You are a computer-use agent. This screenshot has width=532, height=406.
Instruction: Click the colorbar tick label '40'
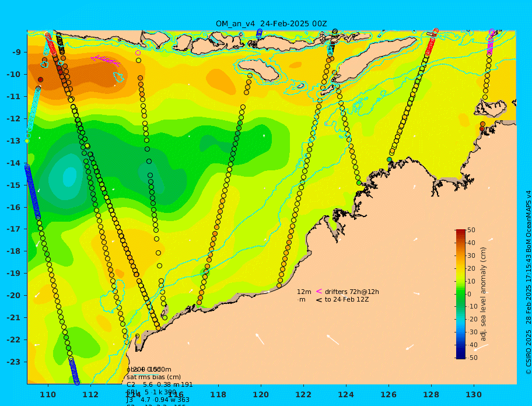click(x=471, y=243)
